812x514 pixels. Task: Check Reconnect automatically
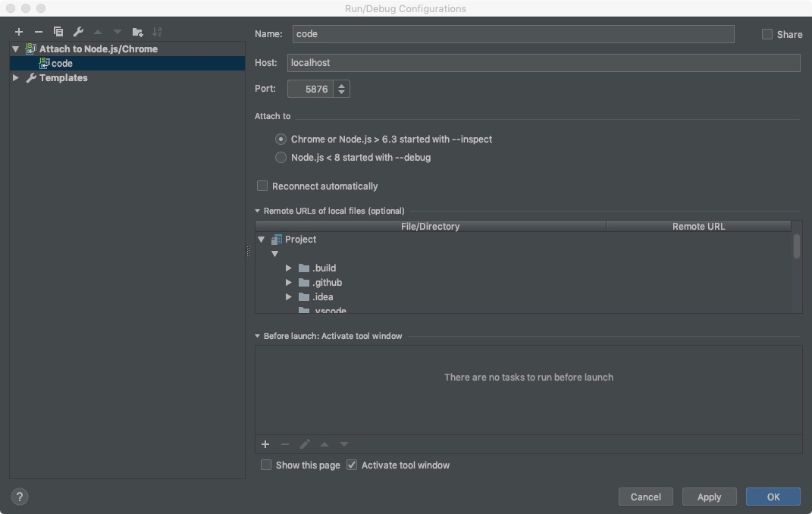coord(262,186)
